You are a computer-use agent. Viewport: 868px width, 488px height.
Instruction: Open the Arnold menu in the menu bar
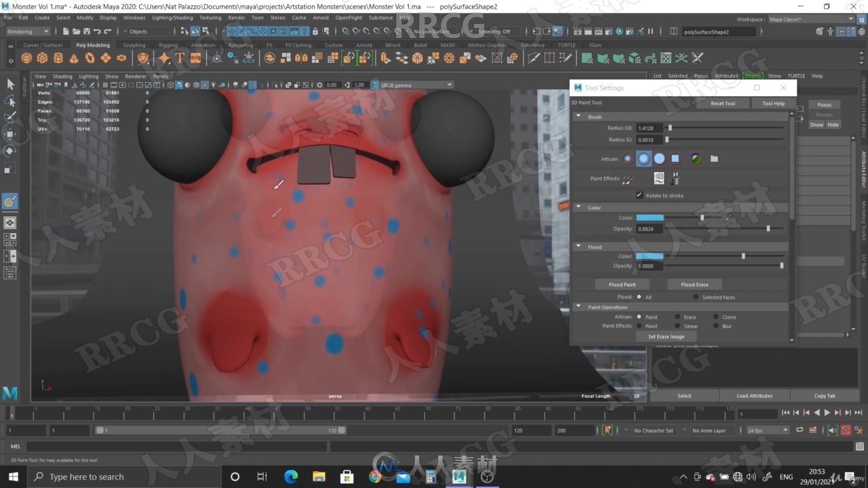321,18
